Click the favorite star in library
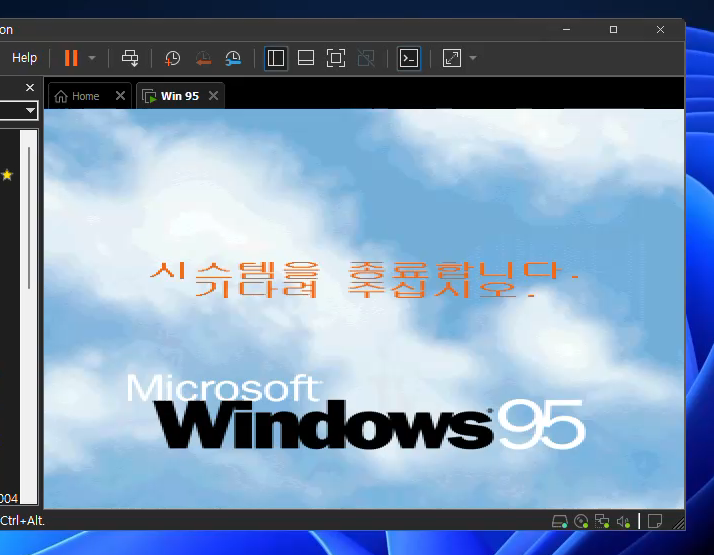714x555 pixels. [x=7, y=175]
